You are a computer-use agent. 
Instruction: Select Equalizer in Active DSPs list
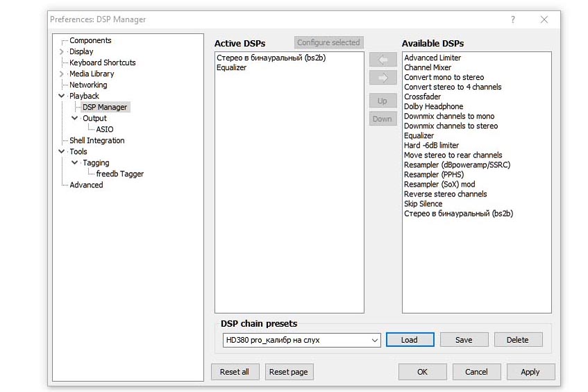coord(231,67)
